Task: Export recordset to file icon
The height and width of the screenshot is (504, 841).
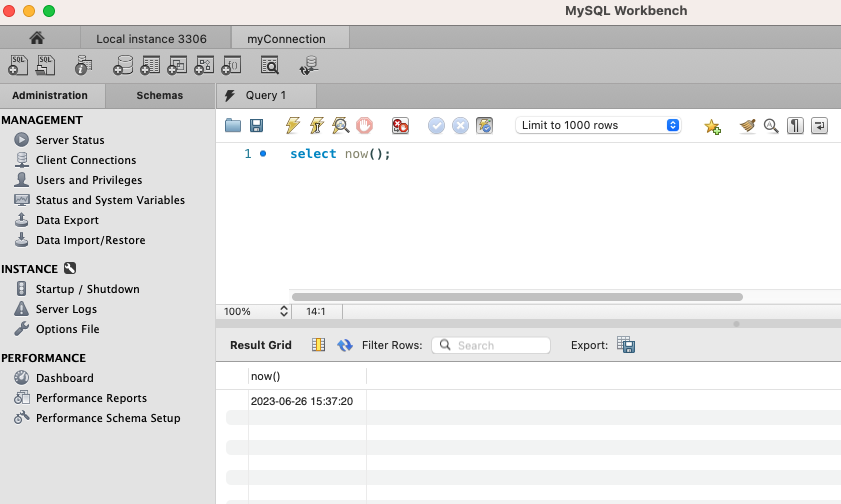Action: tap(626, 345)
